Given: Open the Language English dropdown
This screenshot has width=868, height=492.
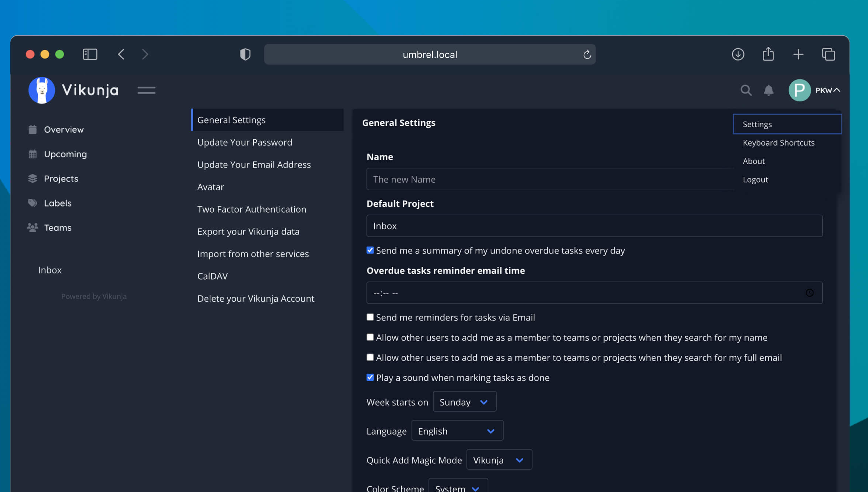Looking at the screenshot, I should [457, 431].
